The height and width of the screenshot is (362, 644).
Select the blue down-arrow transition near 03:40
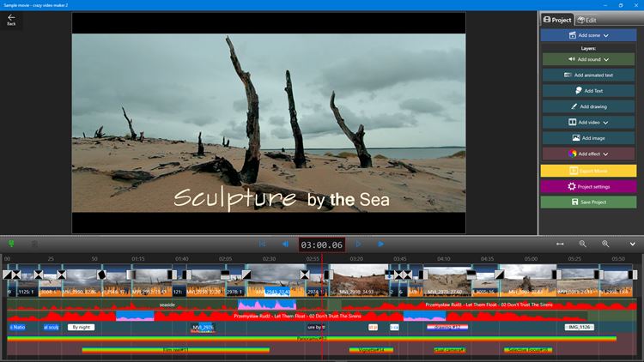tap(389, 275)
